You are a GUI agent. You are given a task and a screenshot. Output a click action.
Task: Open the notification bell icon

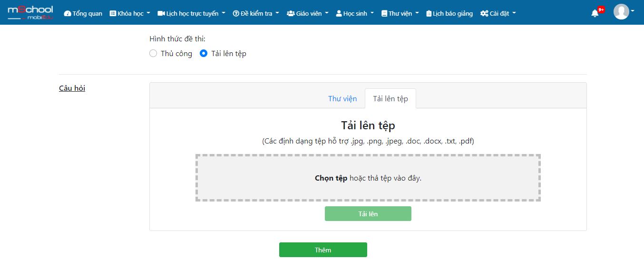595,13
